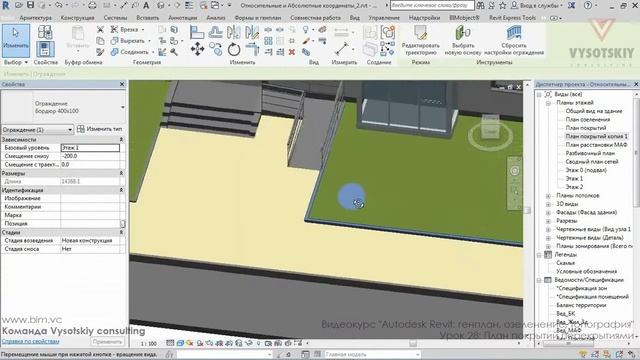
Task: Click the Rotate tool icon
Action: 234,50
